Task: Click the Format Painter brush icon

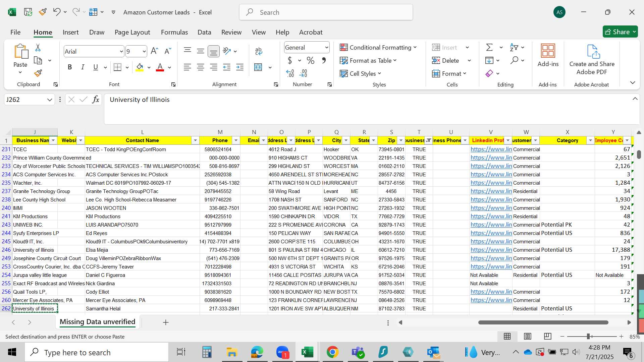Action: click(38, 73)
